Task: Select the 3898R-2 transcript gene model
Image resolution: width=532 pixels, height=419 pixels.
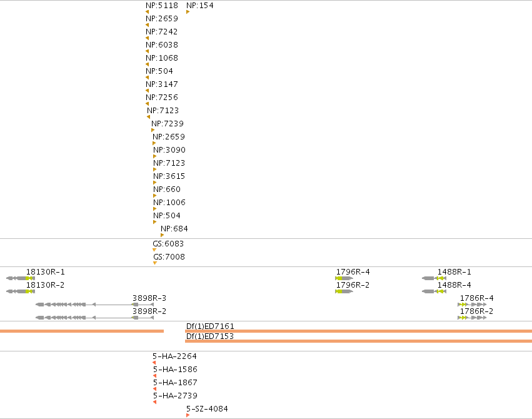Action: tap(94, 318)
